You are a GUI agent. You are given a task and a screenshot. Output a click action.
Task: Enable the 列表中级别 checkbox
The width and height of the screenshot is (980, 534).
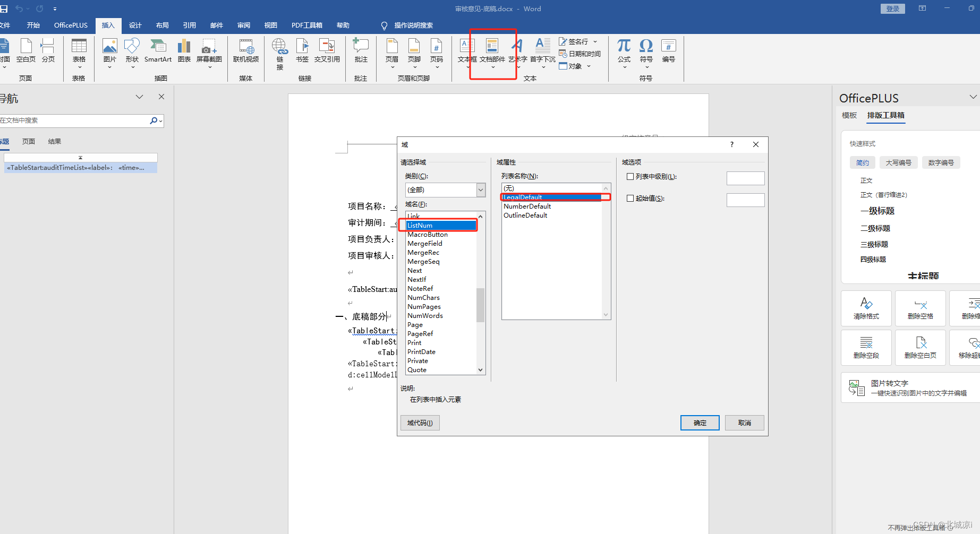[x=630, y=176]
